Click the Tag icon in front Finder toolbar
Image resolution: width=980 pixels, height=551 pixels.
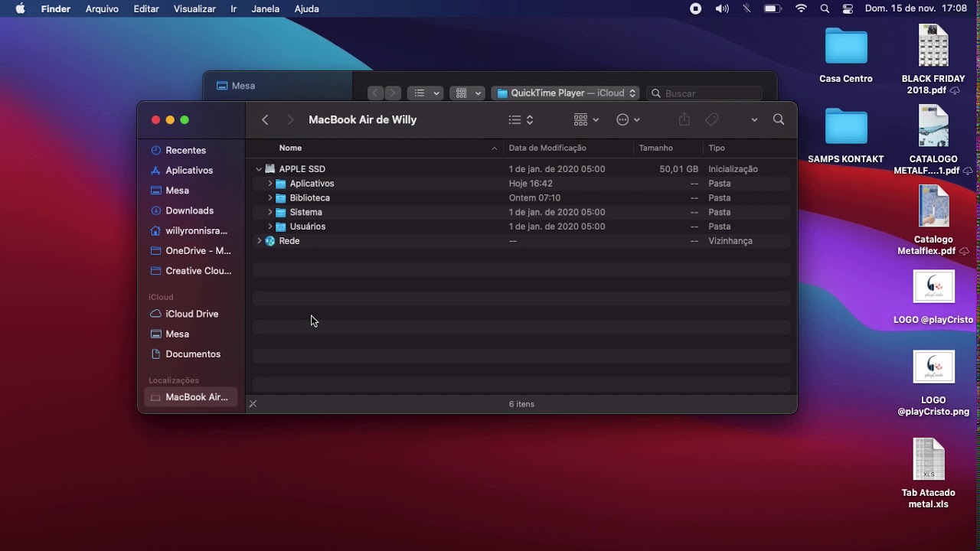click(712, 120)
